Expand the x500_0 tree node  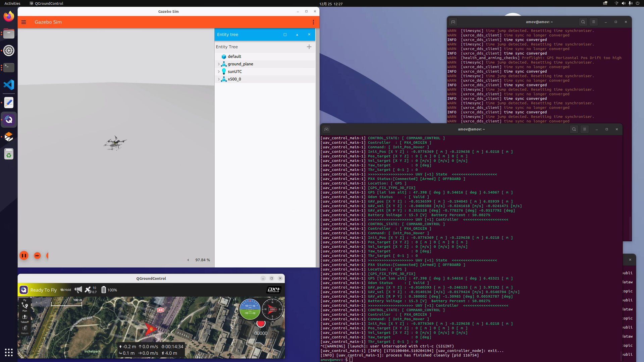point(219,79)
